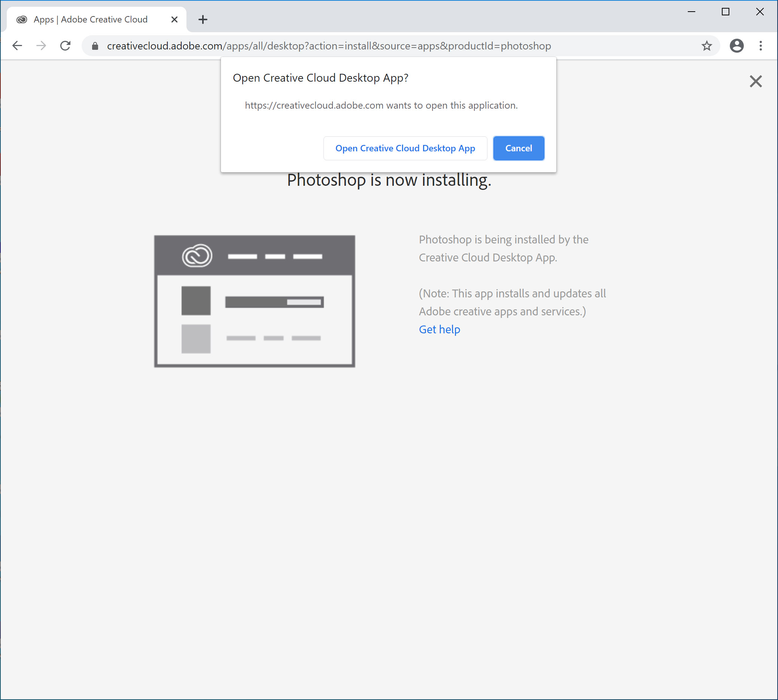The image size is (778, 700).
Task: Click the Creative Cloud tab favicon
Action: point(22,19)
